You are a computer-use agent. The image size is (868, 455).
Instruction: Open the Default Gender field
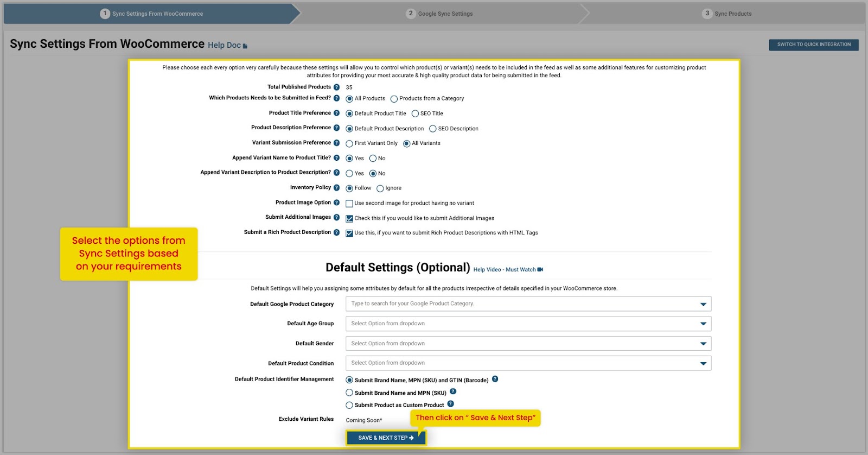[x=528, y=343]
